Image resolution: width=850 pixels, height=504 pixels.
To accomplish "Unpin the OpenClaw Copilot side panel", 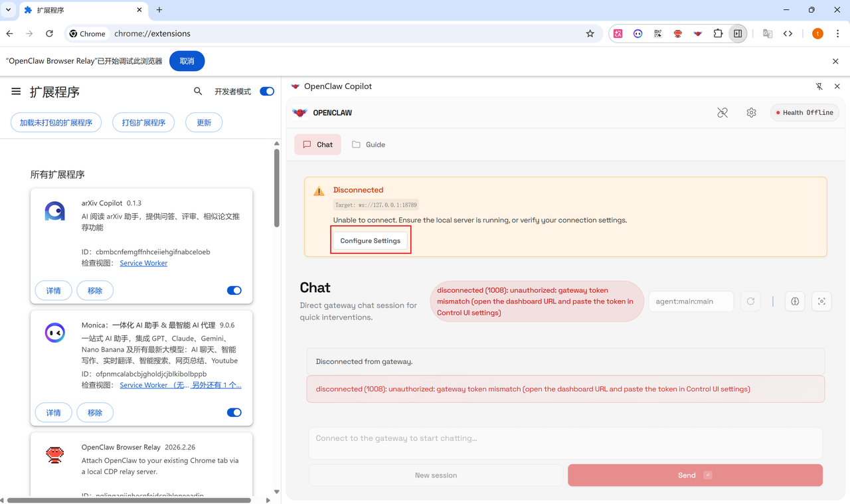I will [x=819, y=86].
